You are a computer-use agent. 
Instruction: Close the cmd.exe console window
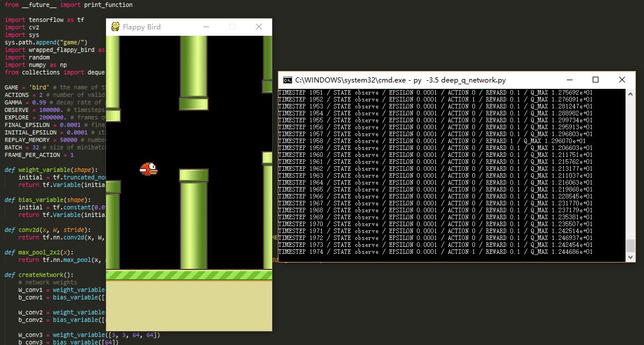[x=622, y=80]
